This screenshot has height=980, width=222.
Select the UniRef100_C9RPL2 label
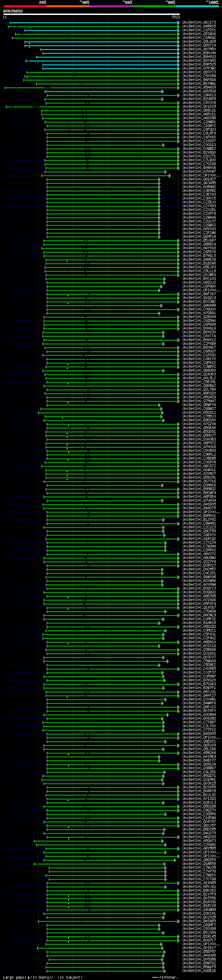(x=199, y=455)
